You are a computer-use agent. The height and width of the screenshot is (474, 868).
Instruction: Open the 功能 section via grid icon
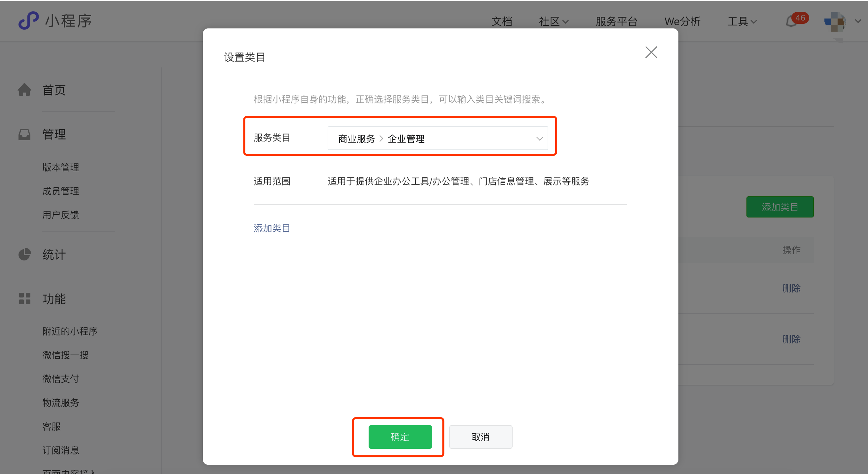pos(24,299)
